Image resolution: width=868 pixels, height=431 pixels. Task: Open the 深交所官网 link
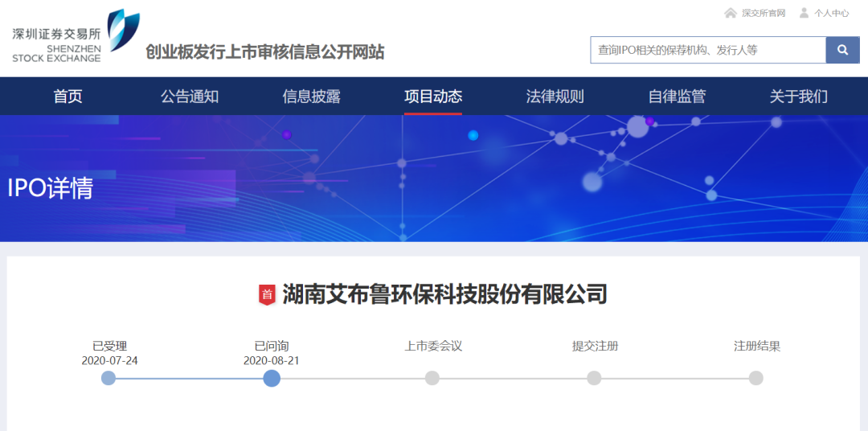[x=764, y=14]
